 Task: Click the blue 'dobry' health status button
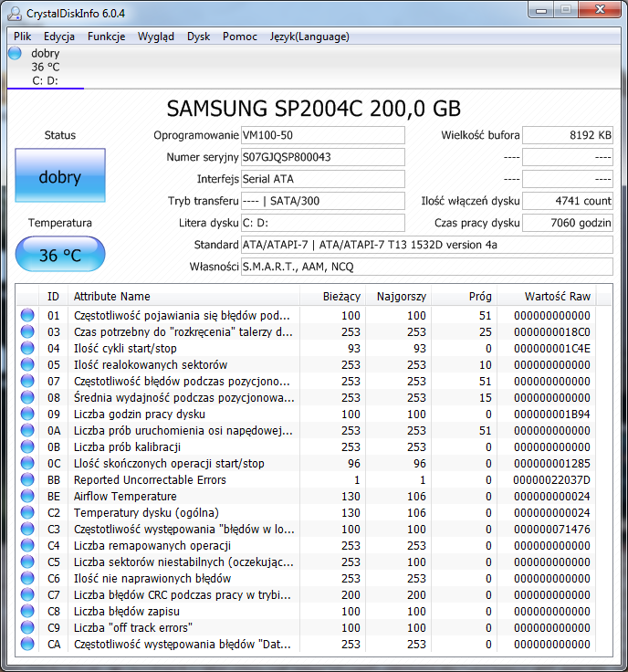[60, 175]
